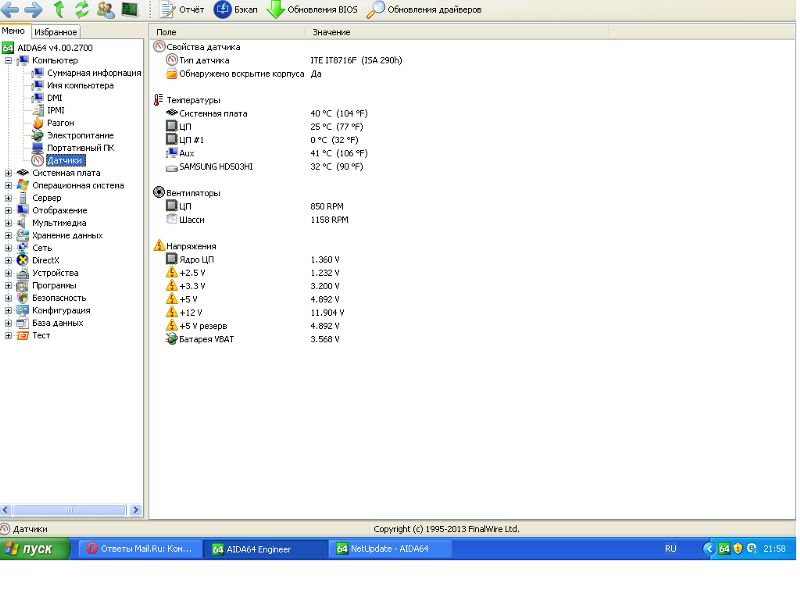Select the Безопасность shield item
This screenshot has height=600, width=800.
coord(22,298)
